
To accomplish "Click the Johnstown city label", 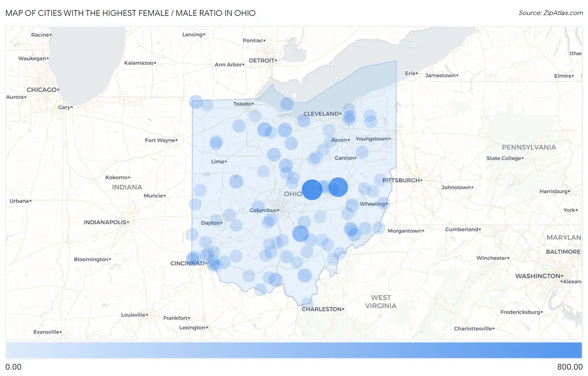I will coord(456,188).
